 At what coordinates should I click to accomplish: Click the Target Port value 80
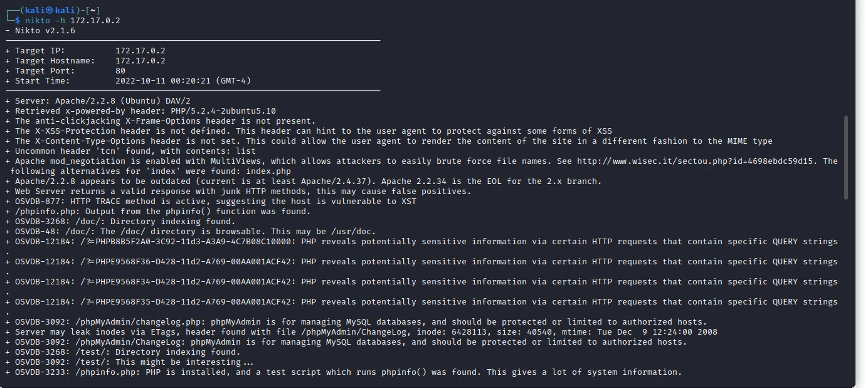(x=120, y=71)
